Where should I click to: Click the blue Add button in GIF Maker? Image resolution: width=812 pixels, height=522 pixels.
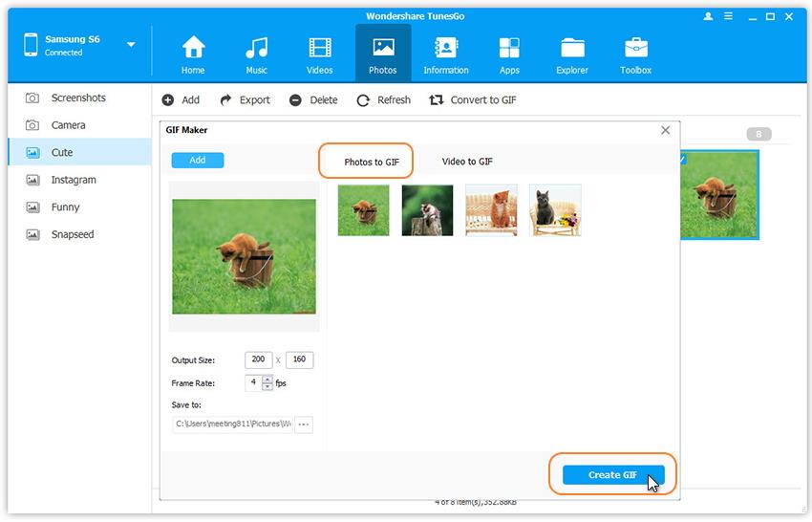coord(197,160)
